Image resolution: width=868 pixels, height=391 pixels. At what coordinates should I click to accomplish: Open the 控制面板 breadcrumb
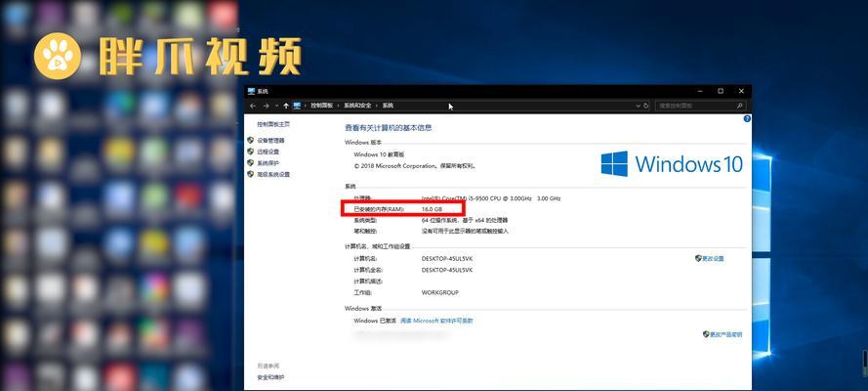[x=321, y=106]
